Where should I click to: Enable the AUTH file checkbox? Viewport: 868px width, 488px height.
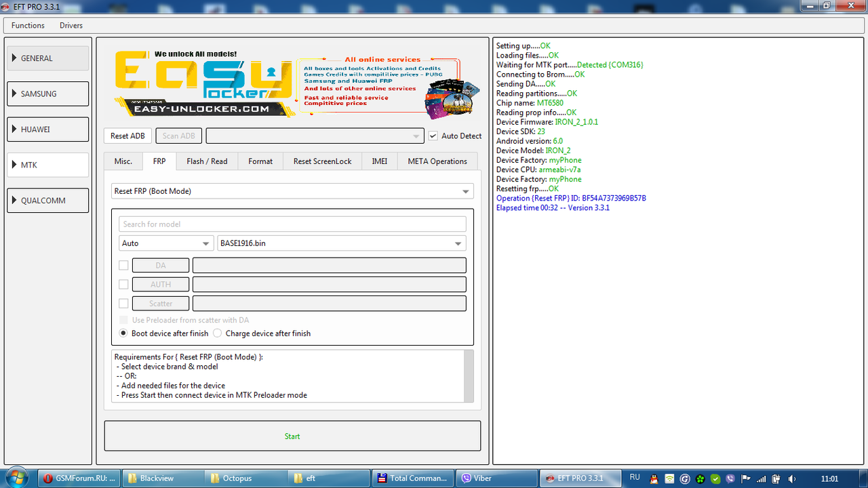click(123, 284)
